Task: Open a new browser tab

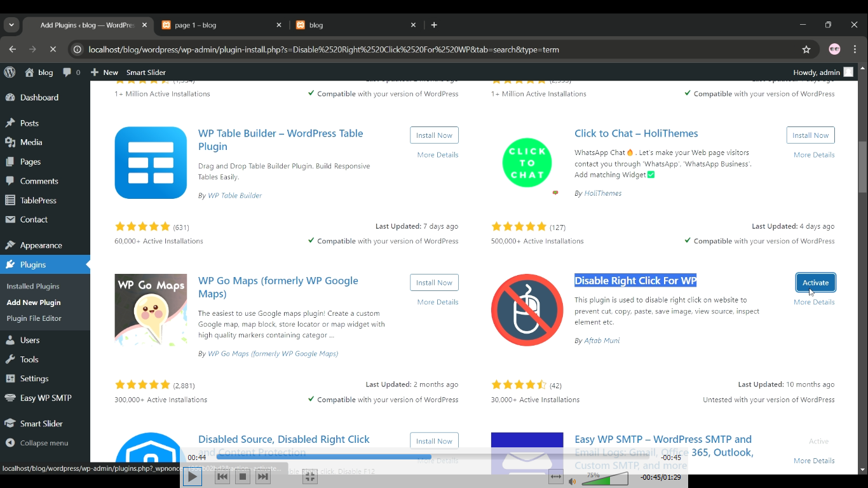Action: pos(434,25)
